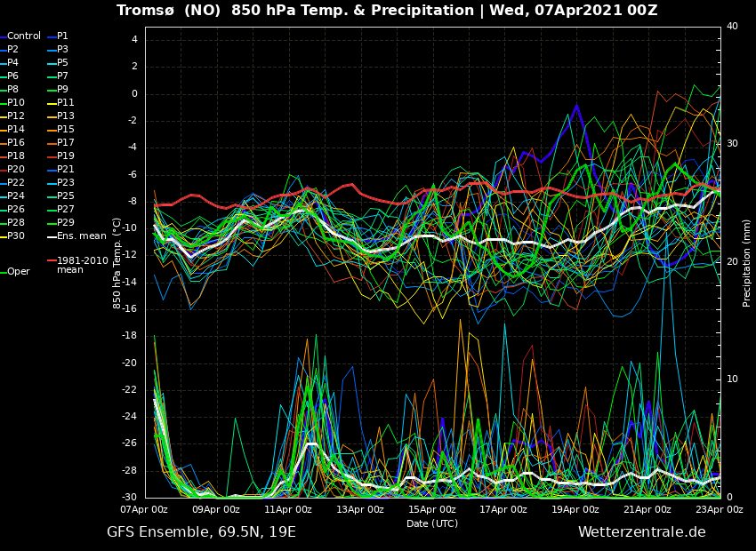Click the 17Apr 00z axis date

(505, 509)
